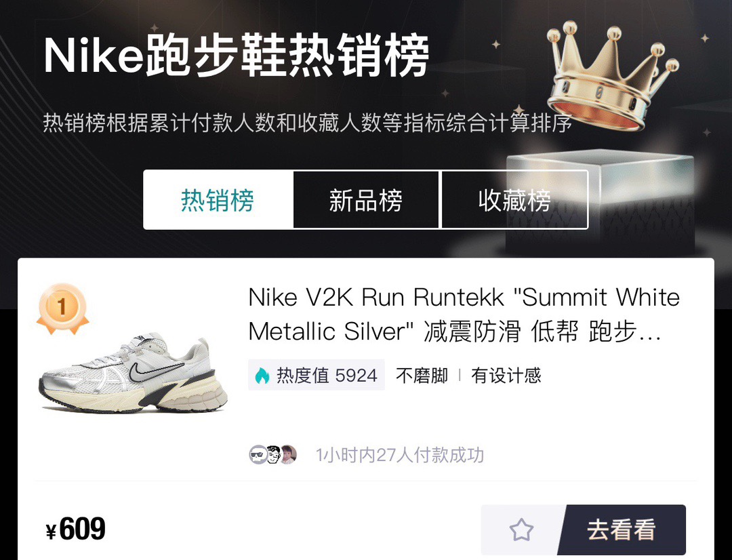The width and height of the screenshot is (732, 560).
Task: Click the 去看看 button
Action: [621, 529]
